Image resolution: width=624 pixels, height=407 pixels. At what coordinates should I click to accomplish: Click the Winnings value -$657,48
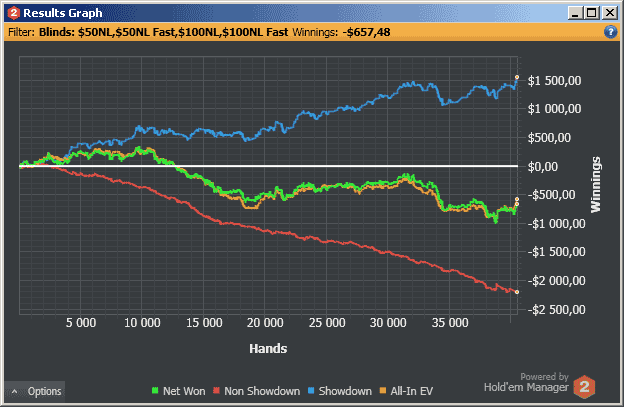click(x=367, y=32)
